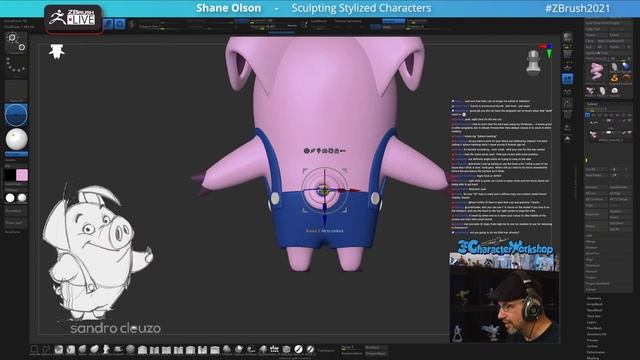Click Load Tools From Project button
640x360 pixels.
[x=608, y=23]
